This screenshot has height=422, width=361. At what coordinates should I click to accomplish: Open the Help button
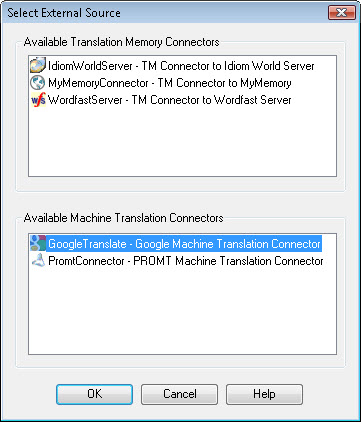point(264,394)
